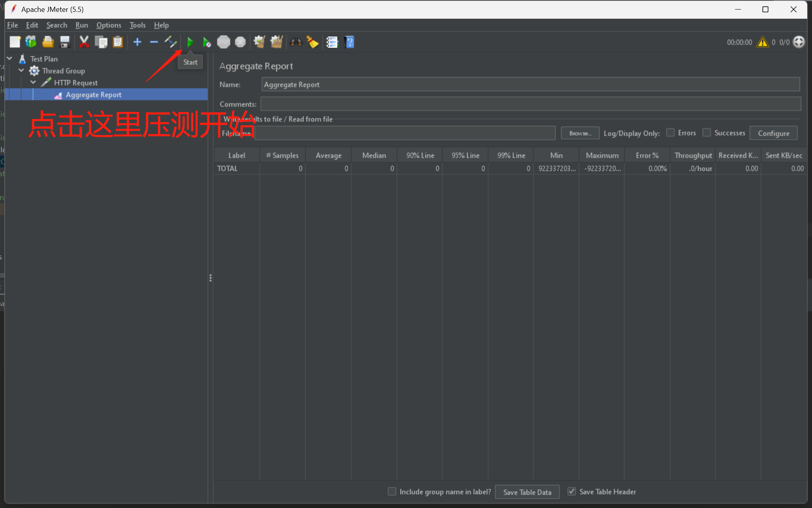Reset search with brush icon
Viewport: 812px width, 508px height.
click(312, 42)
